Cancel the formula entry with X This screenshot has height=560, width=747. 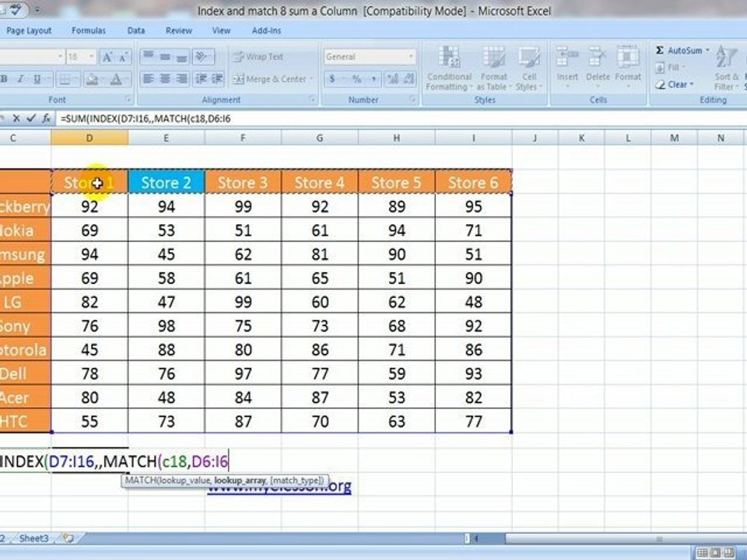pyautogui.click(x=16, y=118)
